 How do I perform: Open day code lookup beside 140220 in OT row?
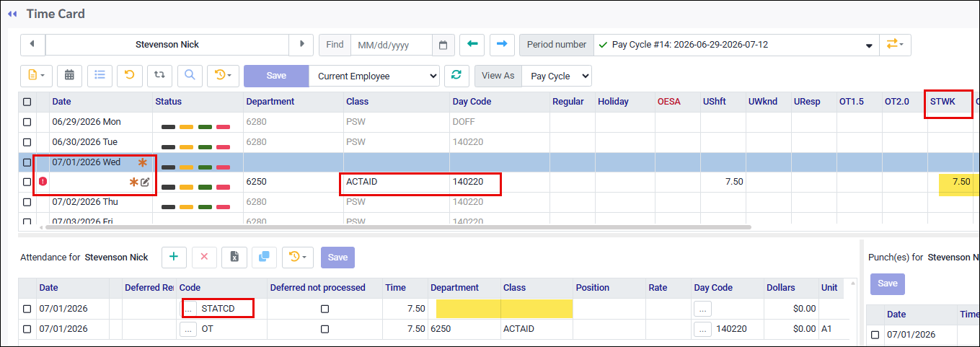[x=703, y=329]
